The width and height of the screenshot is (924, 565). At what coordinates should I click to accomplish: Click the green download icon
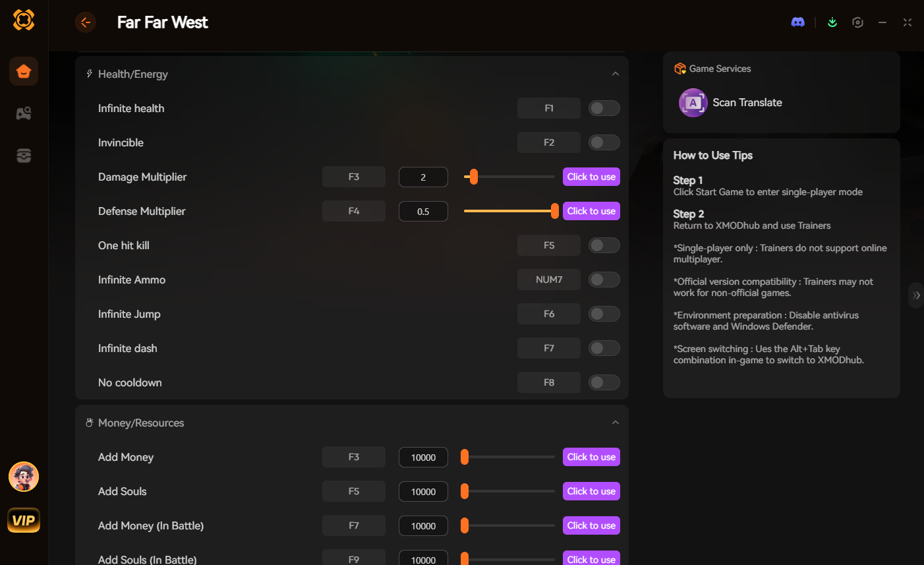click(832, 22)
